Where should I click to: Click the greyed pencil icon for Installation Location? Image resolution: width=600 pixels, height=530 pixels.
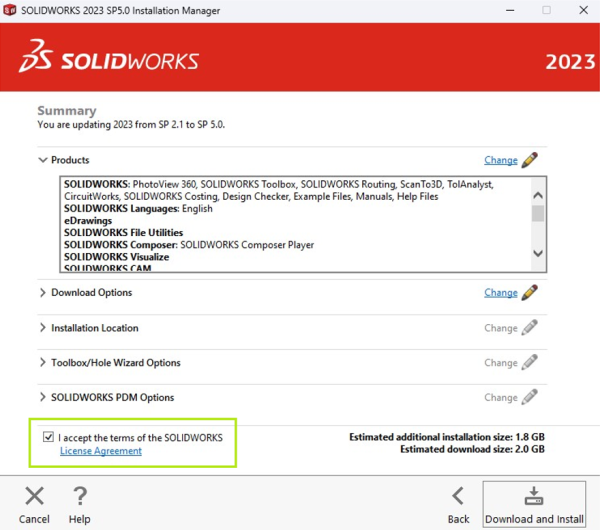[x=530, y=328]
